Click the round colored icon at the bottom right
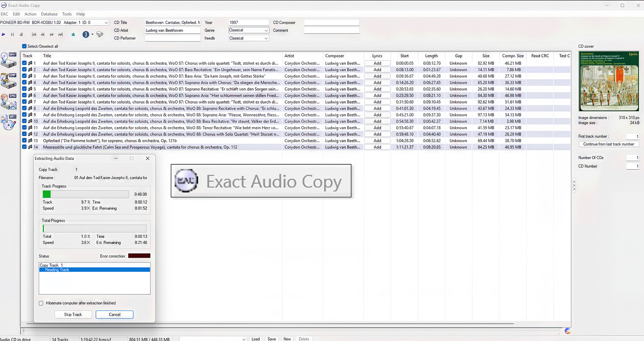 [x=568, y=330]
